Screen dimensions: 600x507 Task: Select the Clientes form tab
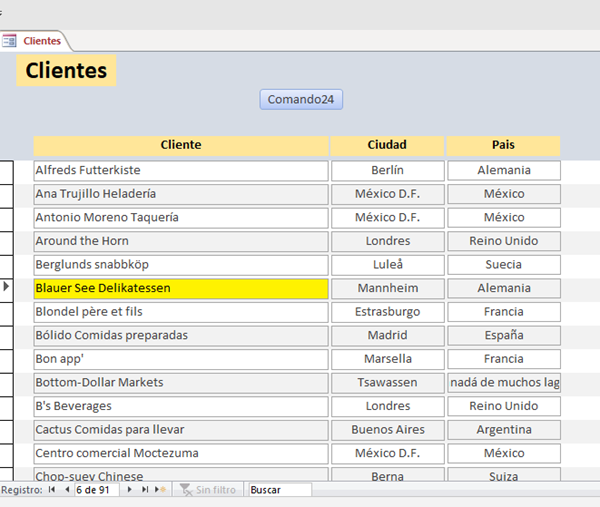point(41,41)
